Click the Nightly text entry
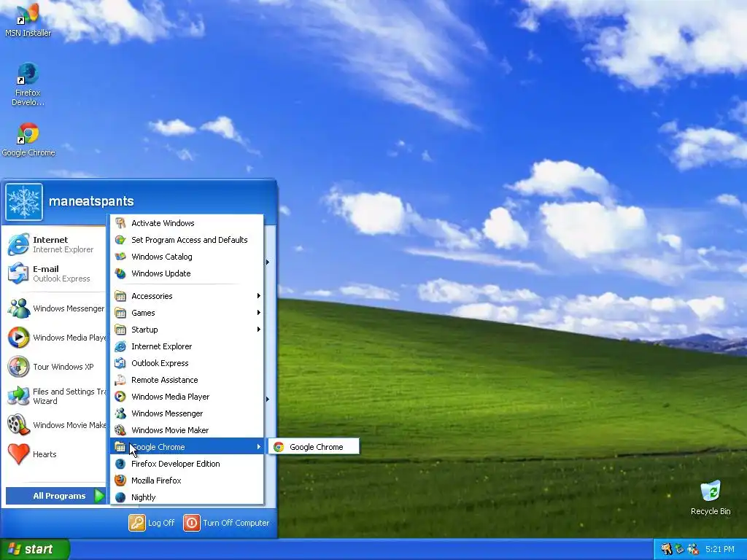Image resolution: width=747 pixels, height=560 pixels. point(144,497)
